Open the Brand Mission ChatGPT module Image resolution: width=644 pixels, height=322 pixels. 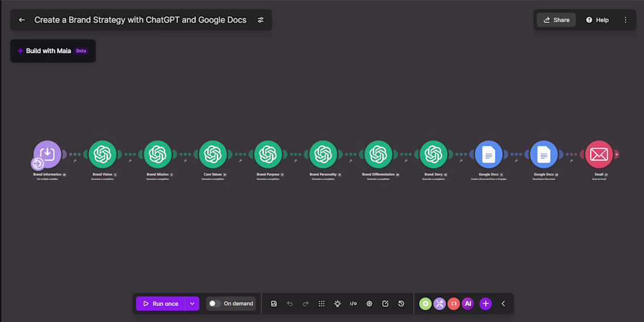click(x=157, y=154)
